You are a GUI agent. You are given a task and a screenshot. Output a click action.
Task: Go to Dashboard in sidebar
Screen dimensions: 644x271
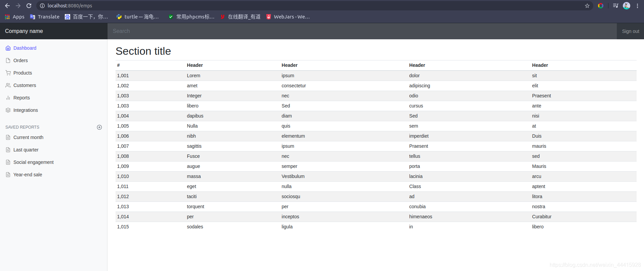(x=25, y=48)
